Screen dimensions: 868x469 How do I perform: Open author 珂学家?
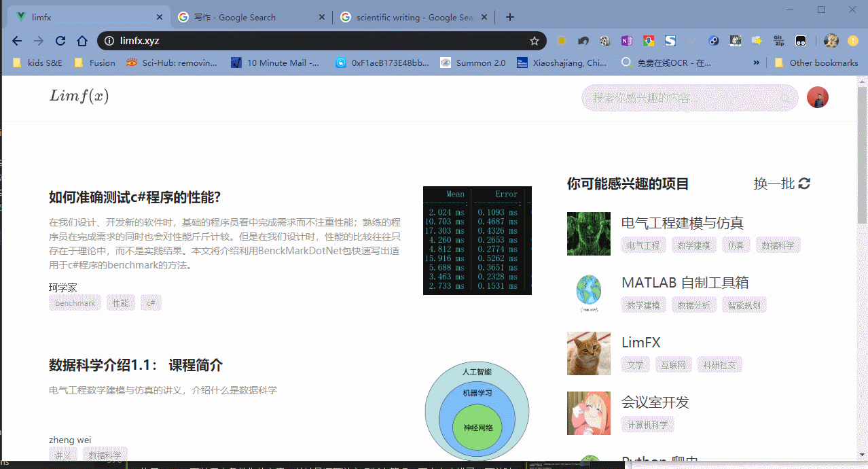click(63, 288)
